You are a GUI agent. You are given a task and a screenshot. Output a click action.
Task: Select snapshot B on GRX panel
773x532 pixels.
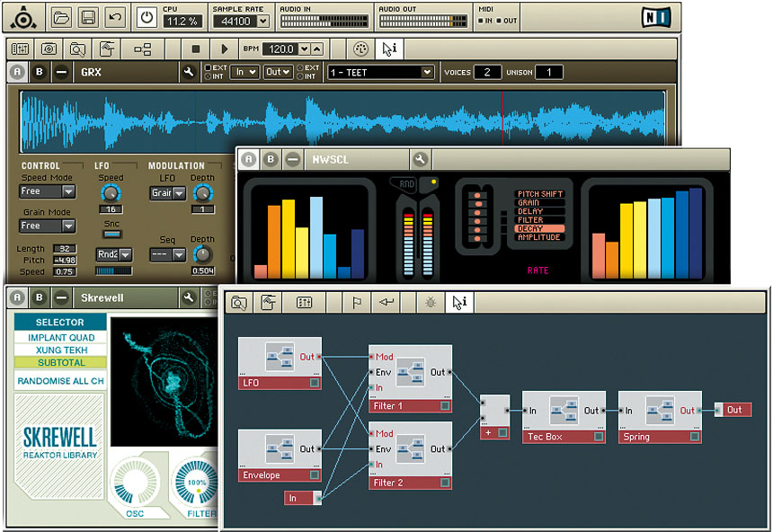(40, 72)
